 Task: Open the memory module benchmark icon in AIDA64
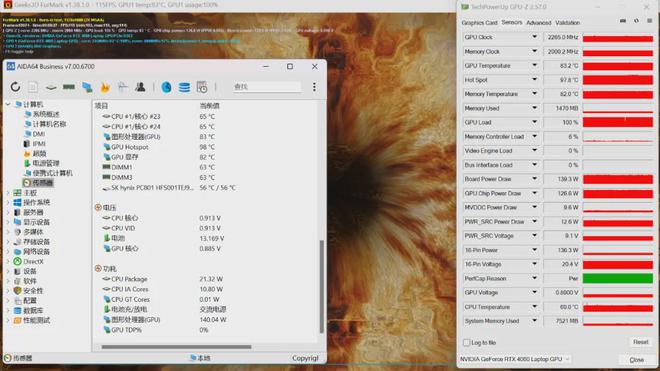pyautogui.click(x=69, y=87)
